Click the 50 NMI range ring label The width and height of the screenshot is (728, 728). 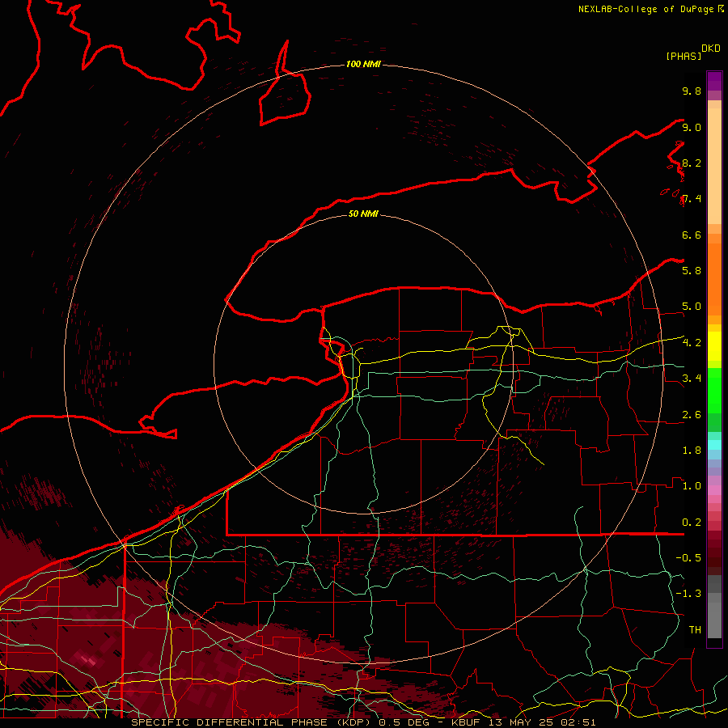(x=363, y=214)
